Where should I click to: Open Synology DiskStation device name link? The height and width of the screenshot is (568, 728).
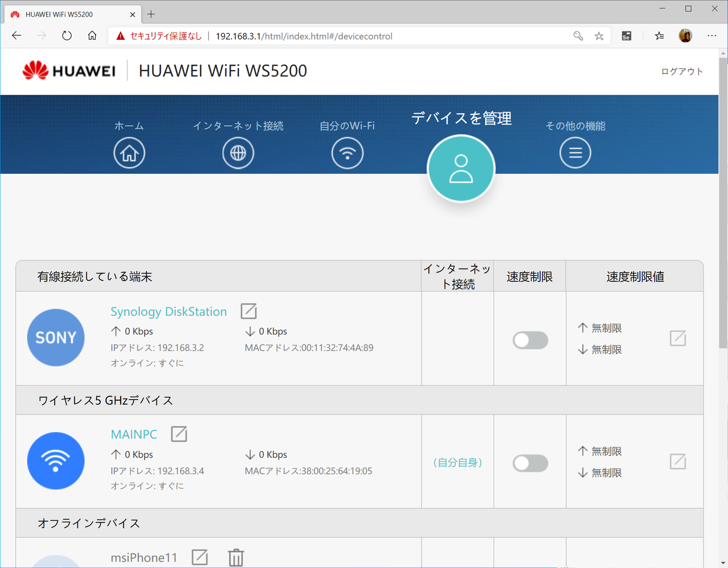pos(168,311)
